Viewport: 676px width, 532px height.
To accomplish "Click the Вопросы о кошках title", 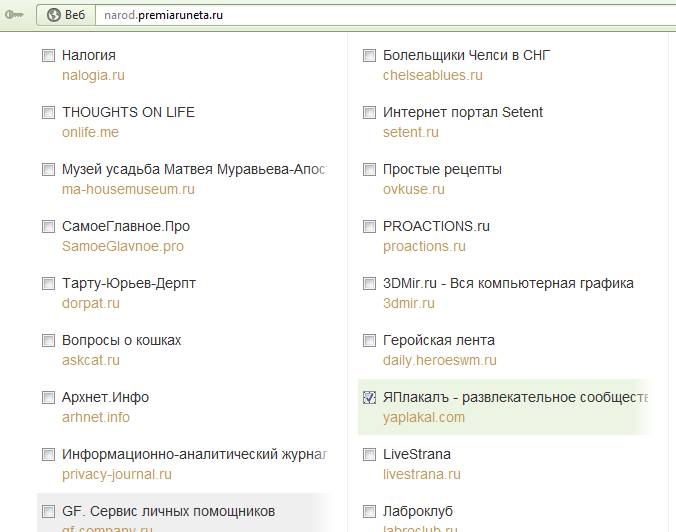I will click(x=122, y=341).
